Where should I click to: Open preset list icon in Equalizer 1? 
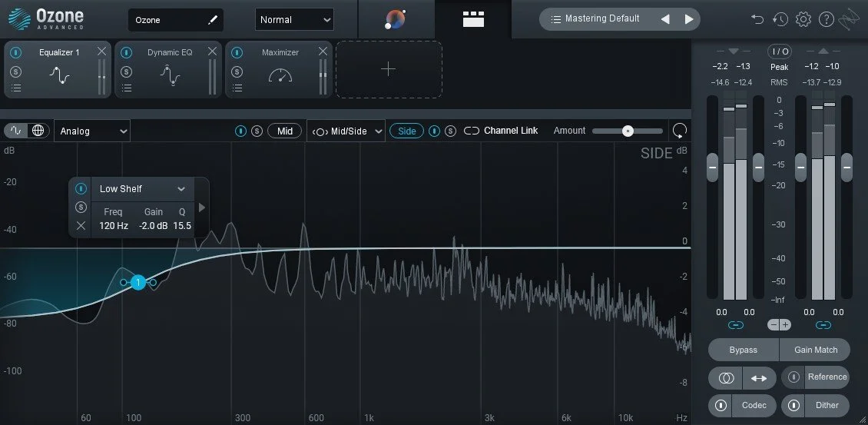tap(16, 88)
